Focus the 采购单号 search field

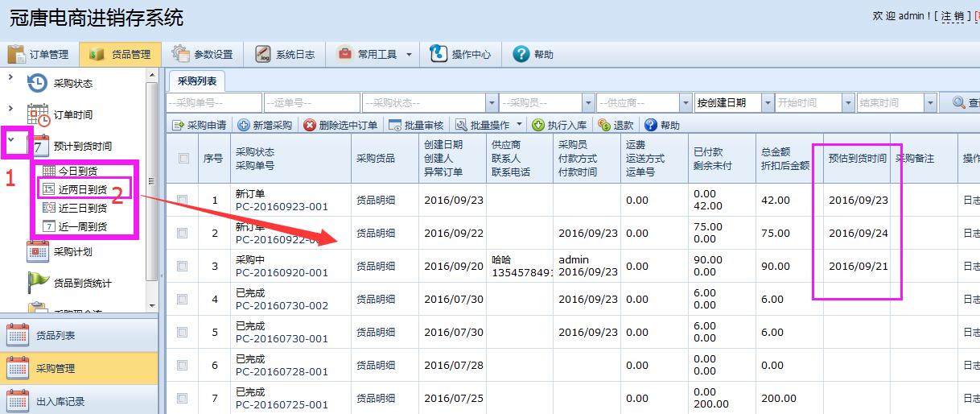tap(214, 103)
